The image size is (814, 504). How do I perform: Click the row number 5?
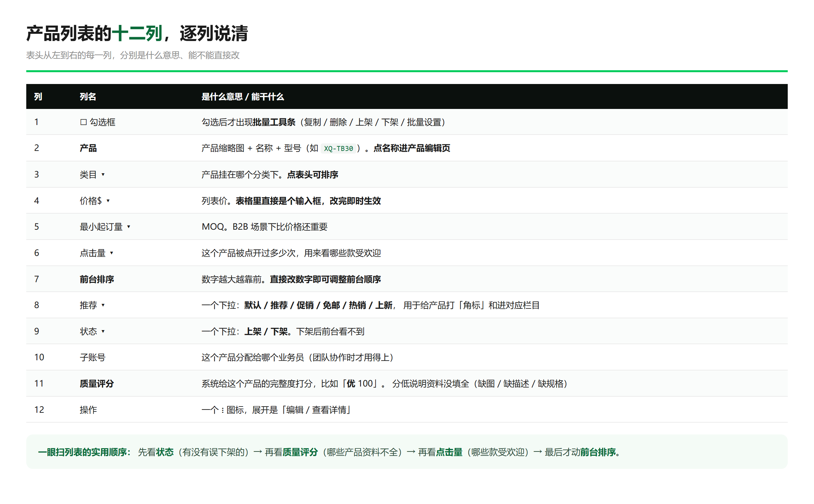[37, 227]
